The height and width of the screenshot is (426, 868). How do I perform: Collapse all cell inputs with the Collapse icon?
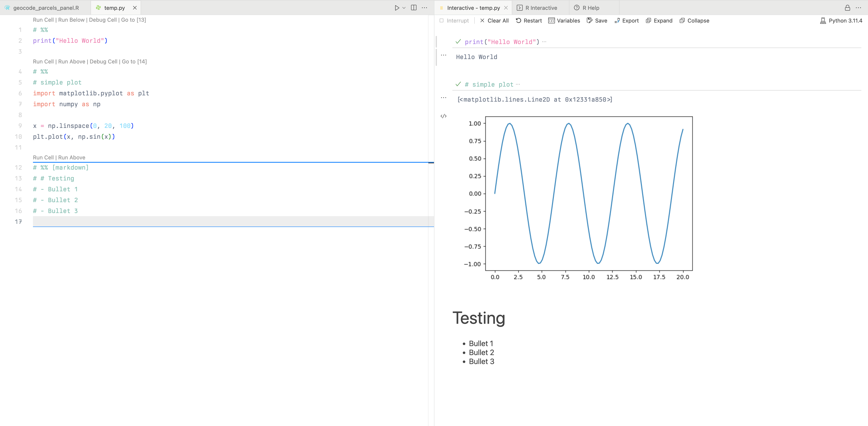[x=694, y=21]
